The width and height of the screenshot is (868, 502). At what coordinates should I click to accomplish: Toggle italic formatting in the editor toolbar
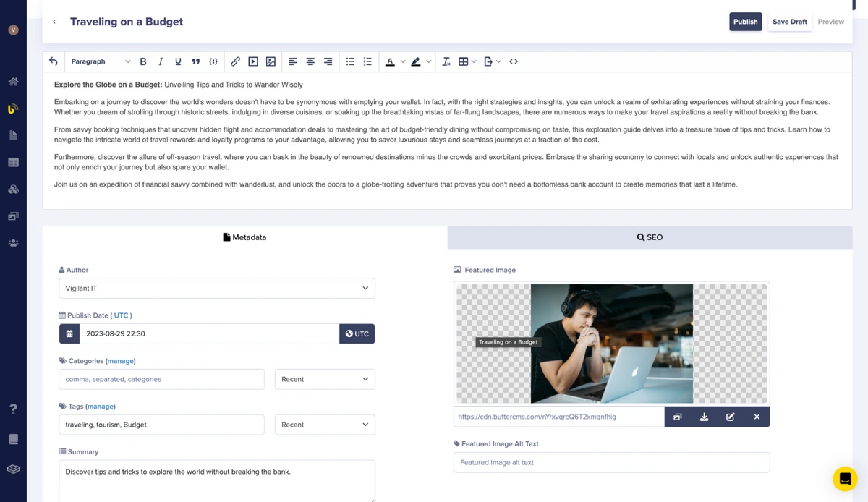[161, 61]
